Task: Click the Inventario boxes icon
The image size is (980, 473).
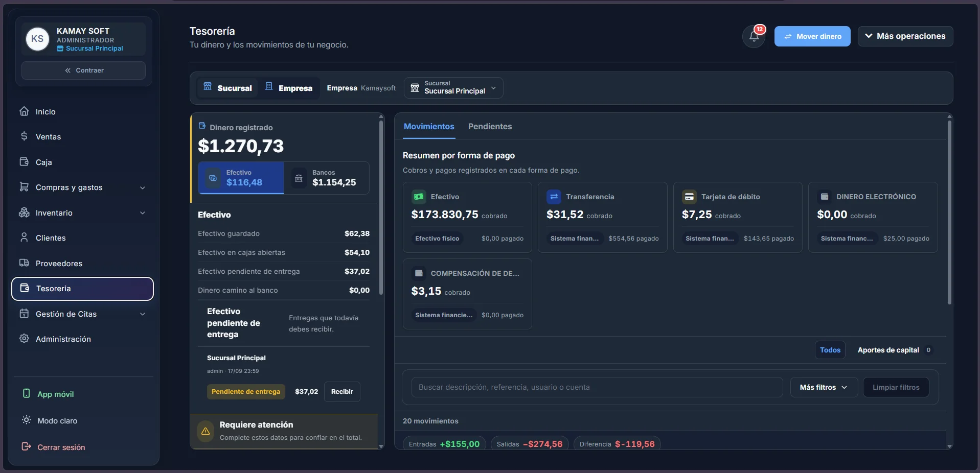Action: (24, 212)
